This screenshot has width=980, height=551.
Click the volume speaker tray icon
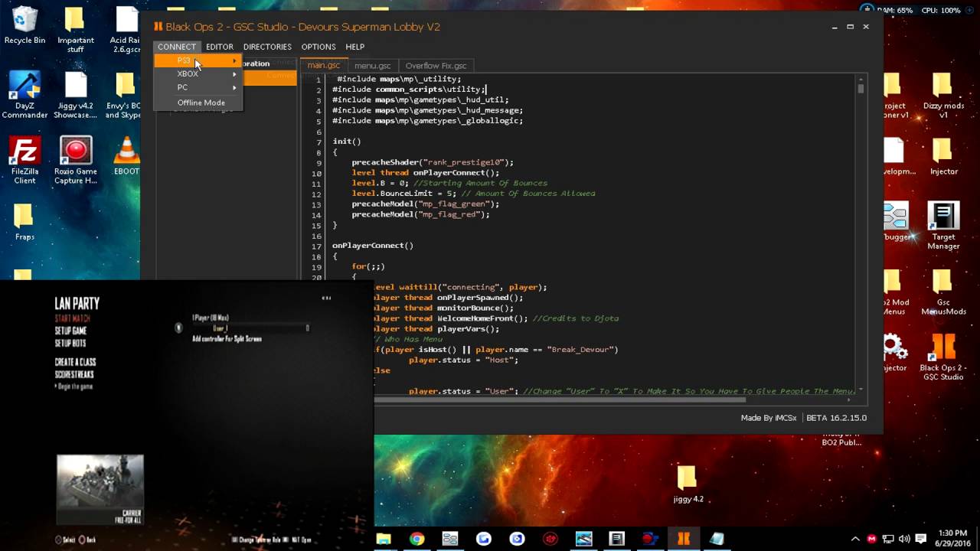(x=904, y=539)
